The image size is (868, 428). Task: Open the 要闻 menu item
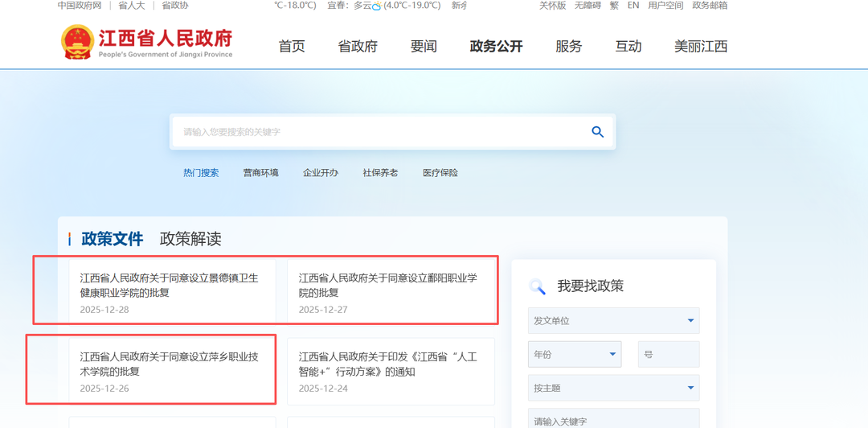pyautogui.click(x=424, y=47)
